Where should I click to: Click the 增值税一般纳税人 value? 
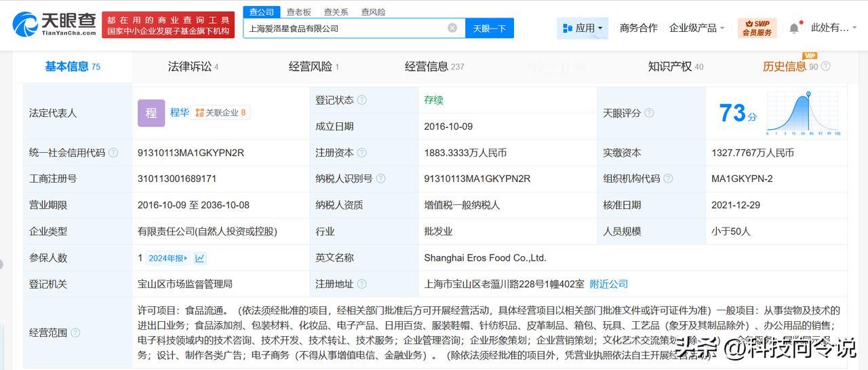pyautogui.click(x=460, y=205)
